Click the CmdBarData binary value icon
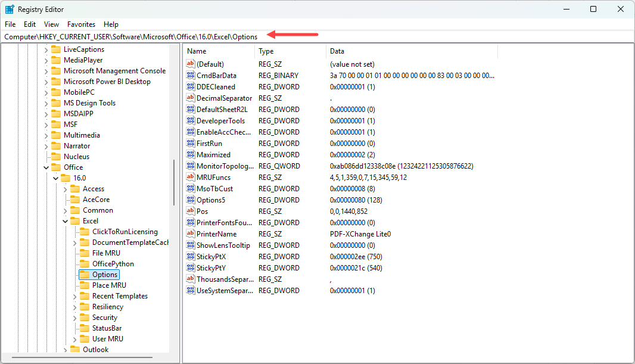Screen dimensions: 635x364 pyautogui.click(x=191, y=75)
